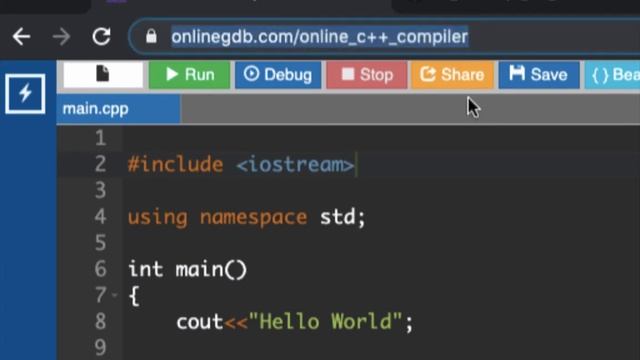Start debugging with the Debug button
This screenshot has width=640, height=360.
click(278, 75)
